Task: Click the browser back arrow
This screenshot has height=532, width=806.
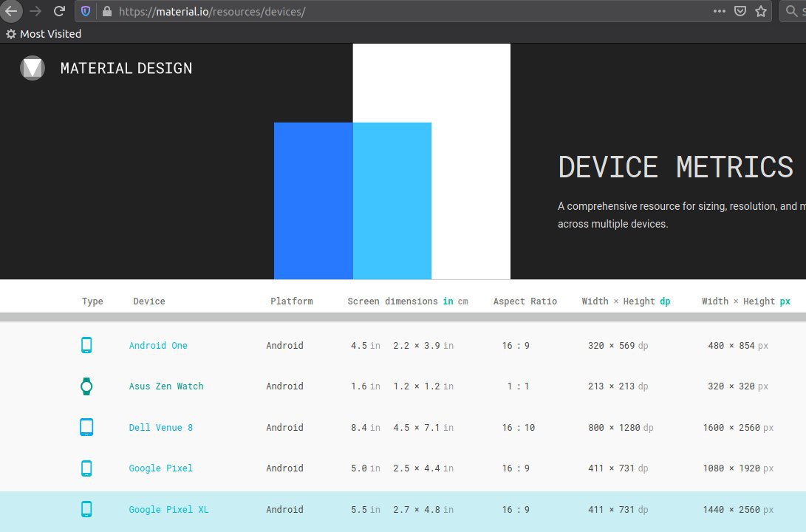Action: pyautogui.click(x=11, y=11)
